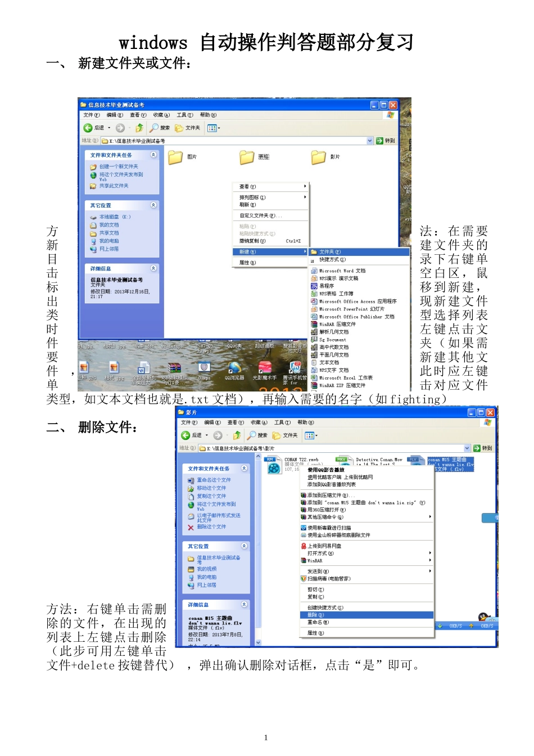Select the CONAN 722.rmvb file
Image resolution: width=534 pixels, height=756 pixels.
click(x=292, y=465)
